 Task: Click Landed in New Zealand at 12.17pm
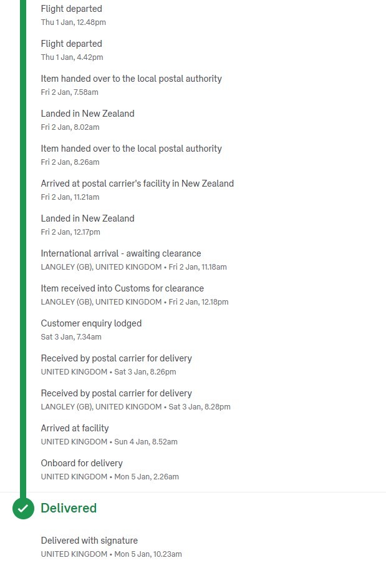[87, 218]
